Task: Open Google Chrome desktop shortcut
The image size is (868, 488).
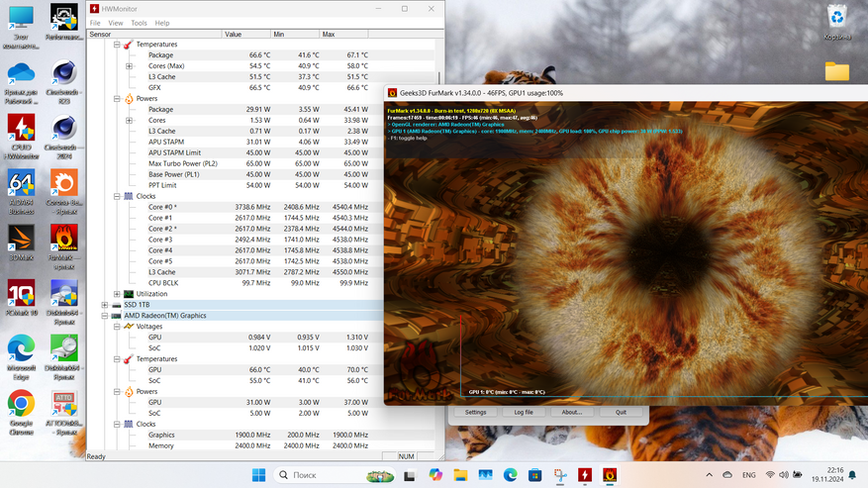Action: coord(21,412)
